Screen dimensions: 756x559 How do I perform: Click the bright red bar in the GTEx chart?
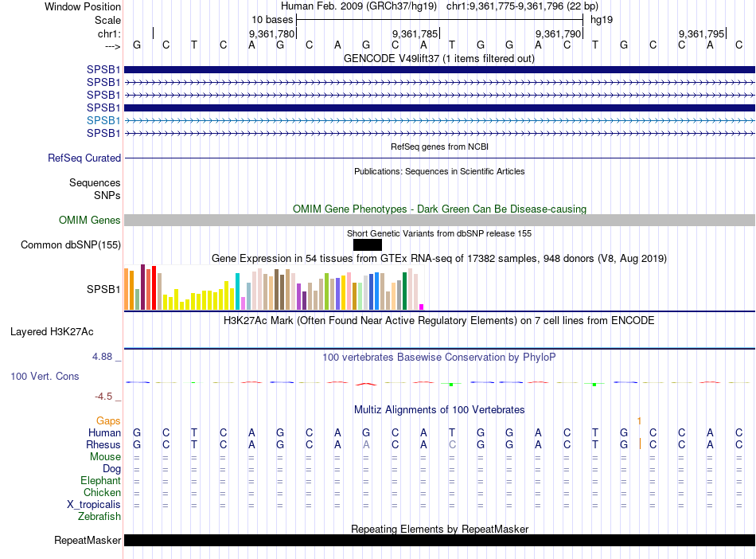[154, 287]
